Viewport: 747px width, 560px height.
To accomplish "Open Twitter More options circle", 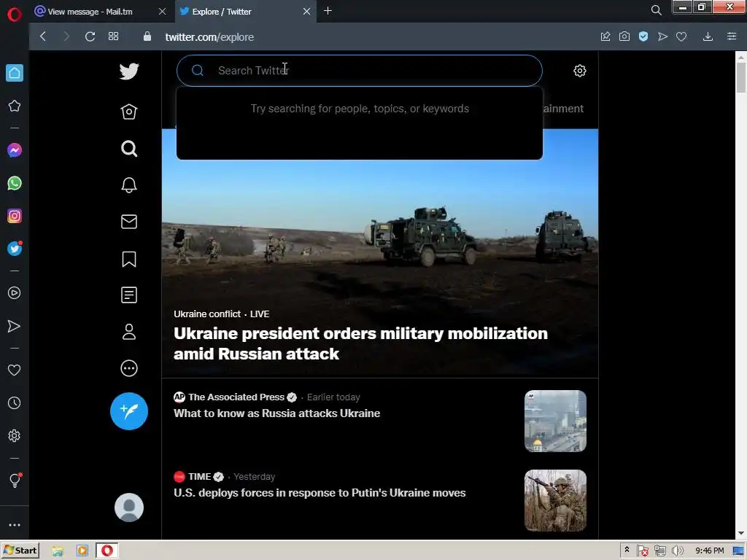I will point(129,368).
